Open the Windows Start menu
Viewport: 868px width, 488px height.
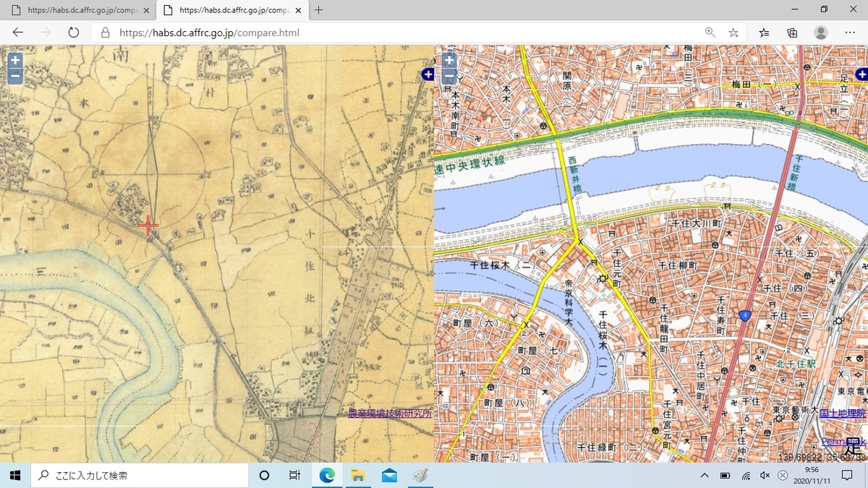point(14,475)
